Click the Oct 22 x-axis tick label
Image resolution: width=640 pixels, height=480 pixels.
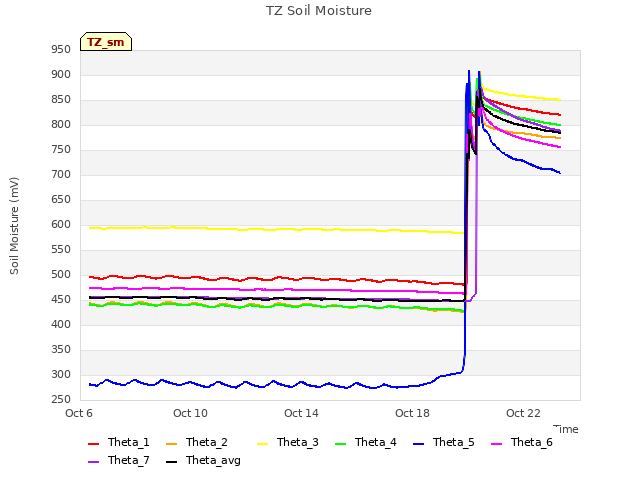click(523, 413)
